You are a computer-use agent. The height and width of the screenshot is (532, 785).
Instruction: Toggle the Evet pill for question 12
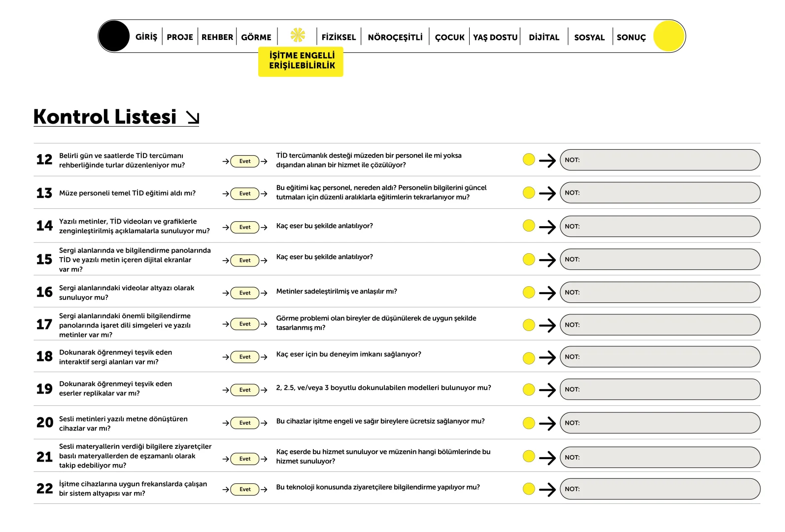click(x=245, y=161)
